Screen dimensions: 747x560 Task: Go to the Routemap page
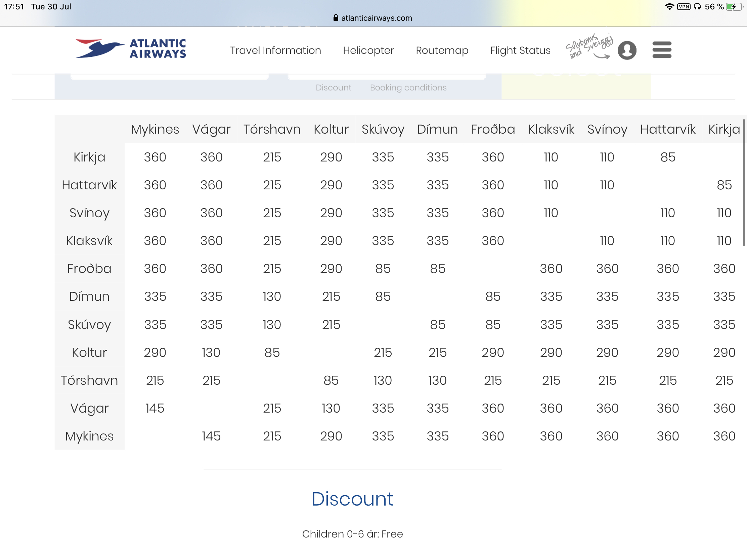(x=442, y=50)
